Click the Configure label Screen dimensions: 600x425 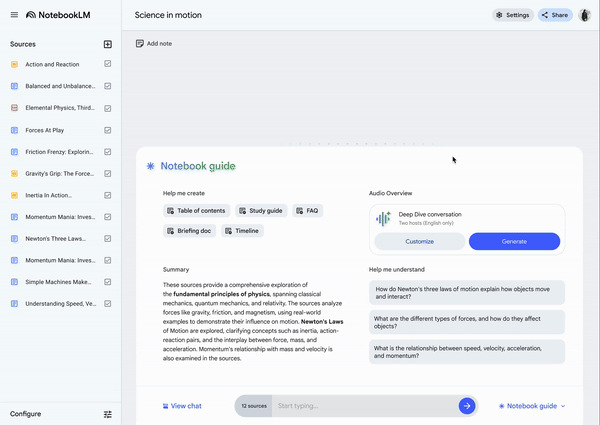(25, 414)
